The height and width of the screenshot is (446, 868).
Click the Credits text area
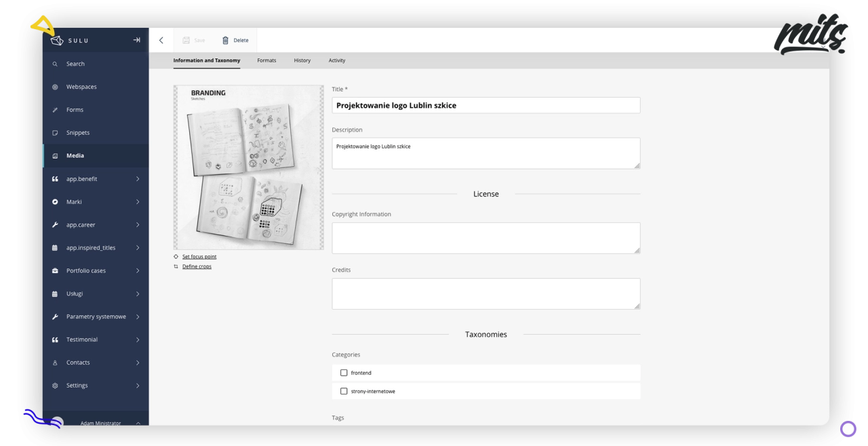[486, 293]
